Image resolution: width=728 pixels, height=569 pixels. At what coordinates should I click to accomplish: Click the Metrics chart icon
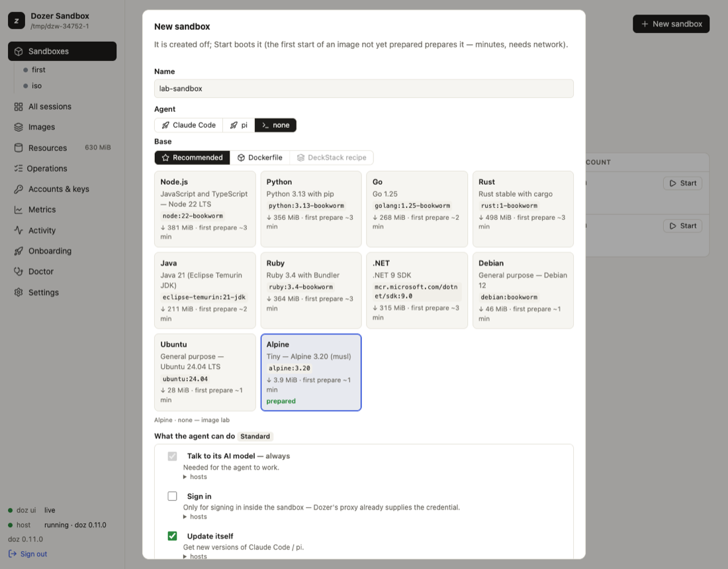coord(19,210)
